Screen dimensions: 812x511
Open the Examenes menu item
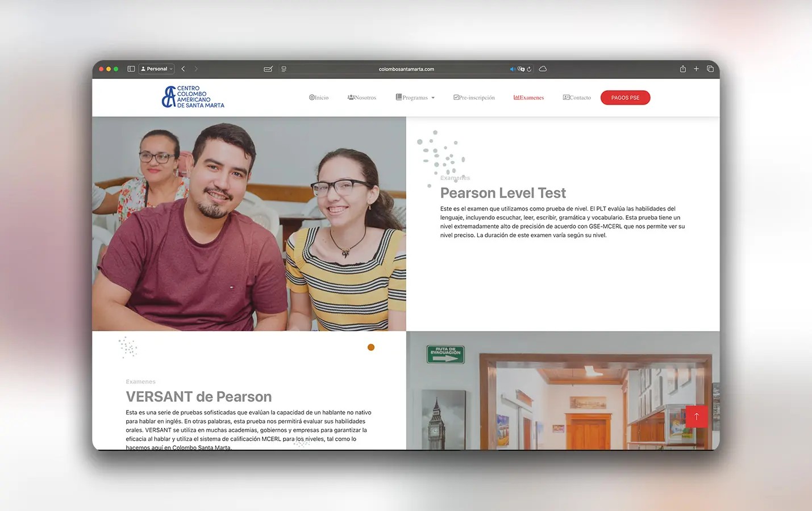[x=528, y=98]
